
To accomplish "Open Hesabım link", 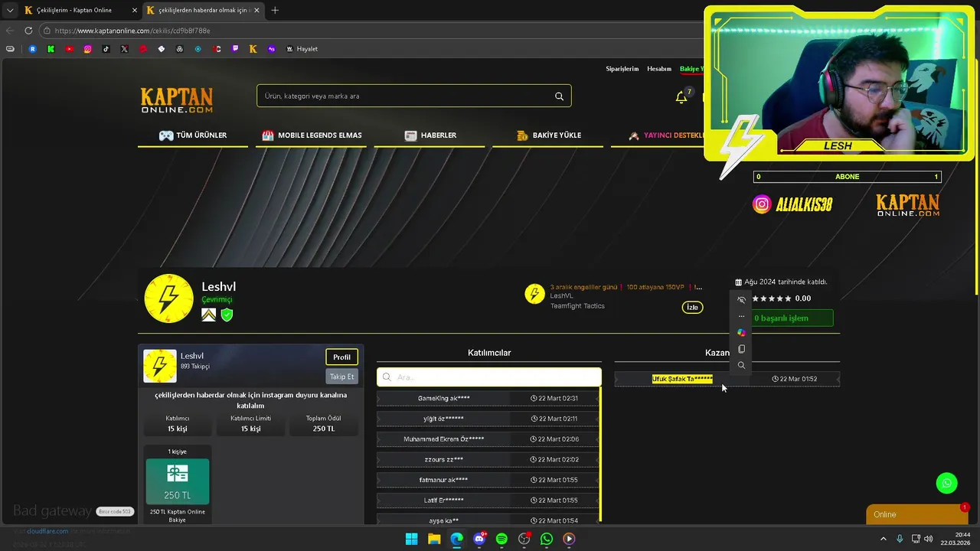I will pyautogui.click(x=659, y=69).
